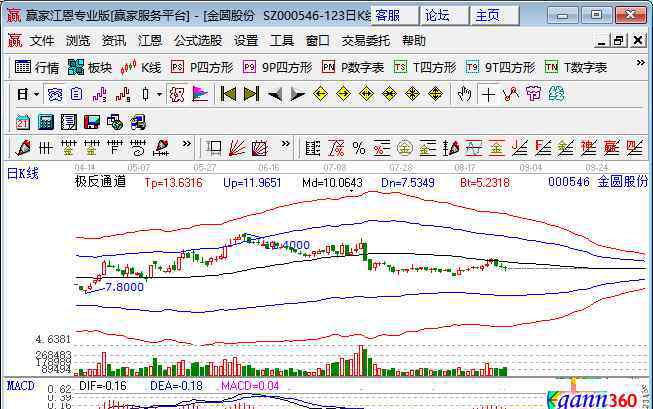Click the percent % tool icon
Image resolution: width=653 pixels, height=409 pixels.
(359, 148)
